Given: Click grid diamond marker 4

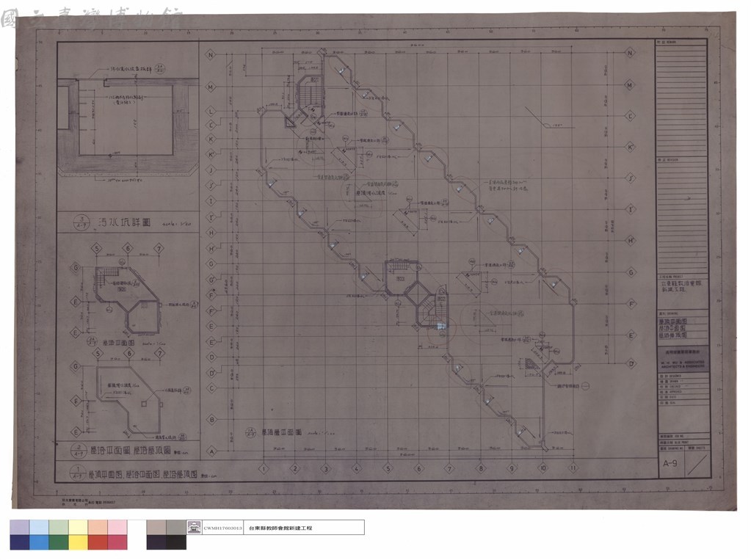Looking at the screenshot, I should click(357, 468).
